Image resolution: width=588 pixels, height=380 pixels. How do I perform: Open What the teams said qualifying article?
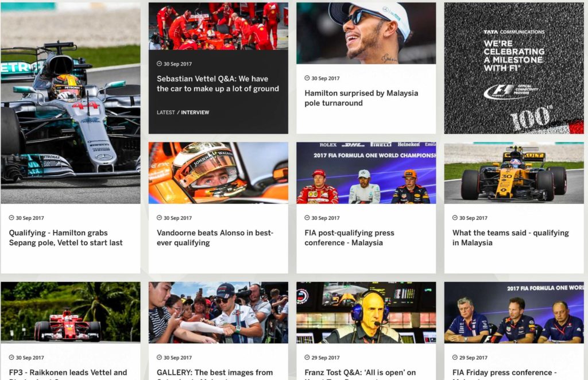pyautogui.click(x=510, y=238)
